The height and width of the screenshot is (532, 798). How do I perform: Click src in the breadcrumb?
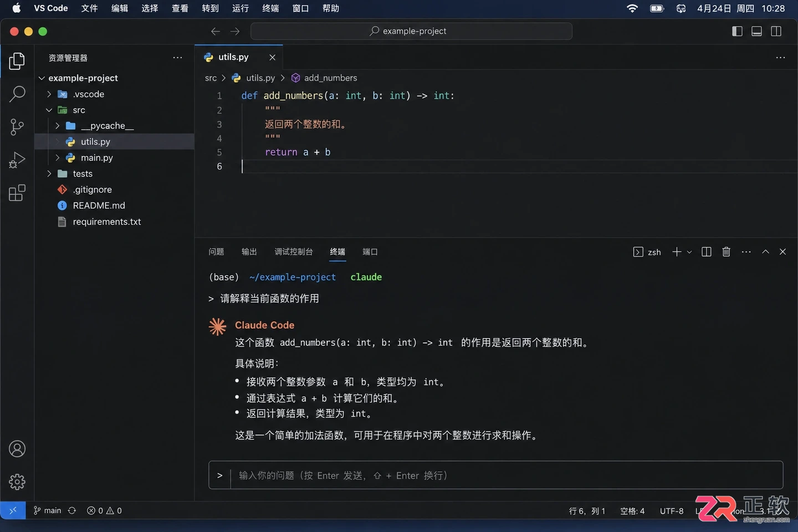point(211,78)
